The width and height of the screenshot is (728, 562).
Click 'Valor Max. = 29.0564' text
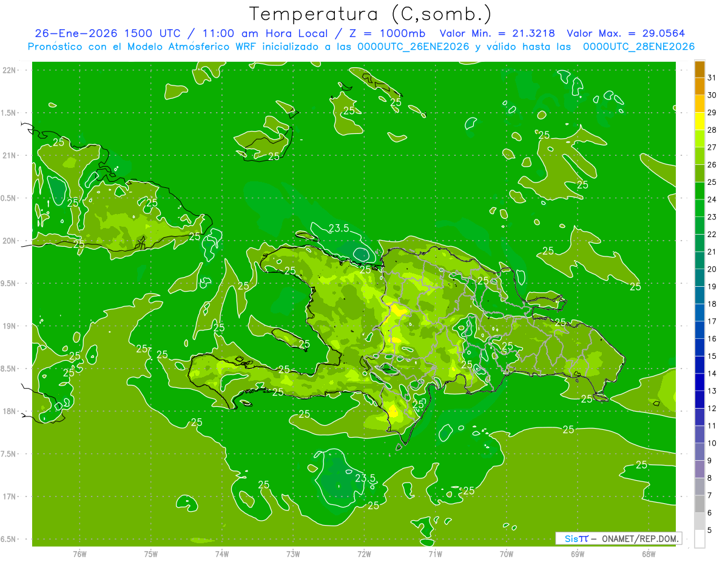coord(627,34)
